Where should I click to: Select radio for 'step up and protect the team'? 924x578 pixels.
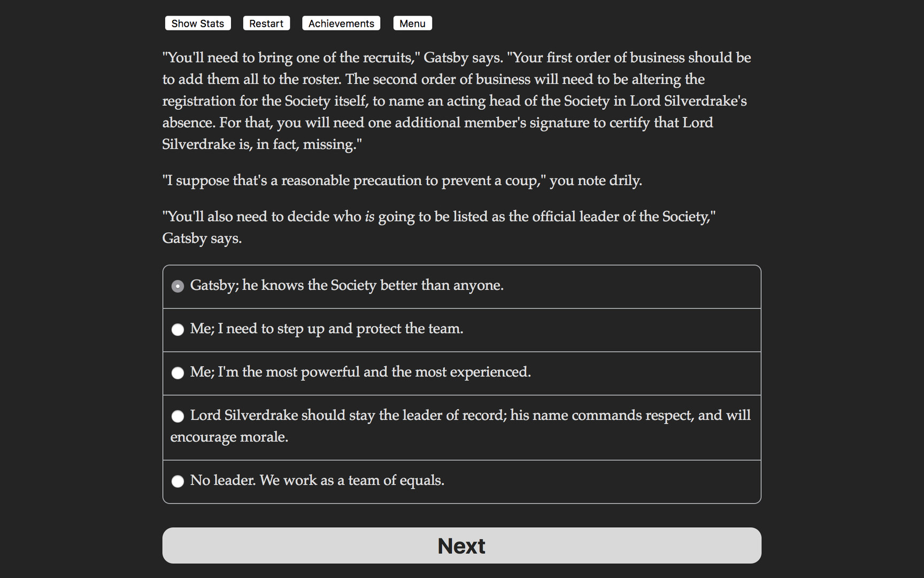[178, 330]
